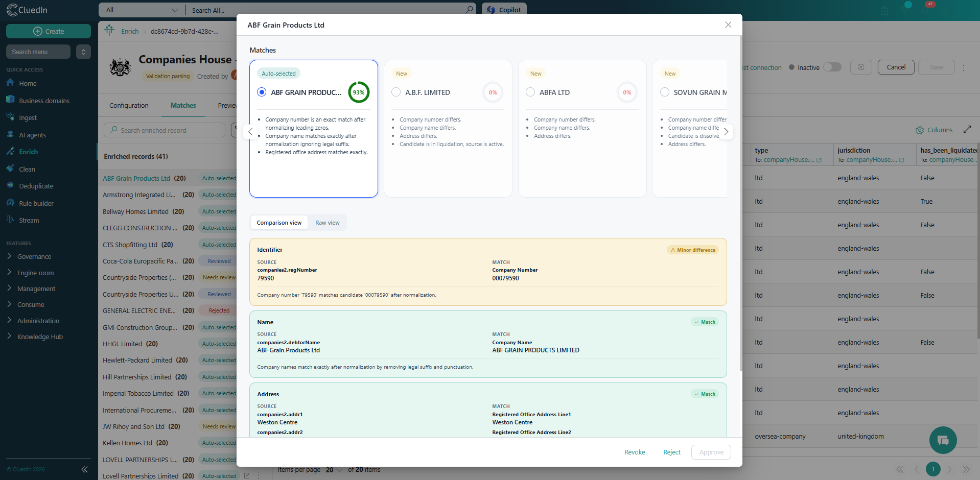Expand the Engine room section

point(35,273)
